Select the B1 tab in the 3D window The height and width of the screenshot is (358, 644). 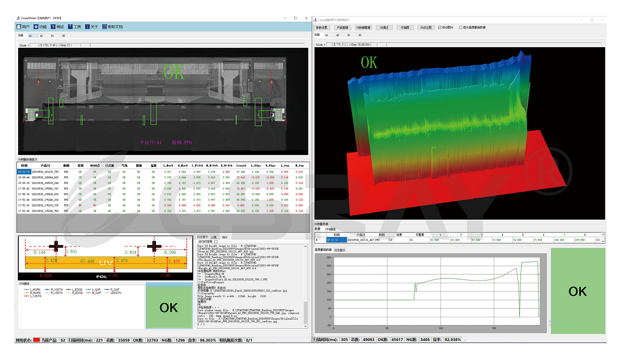349,35
